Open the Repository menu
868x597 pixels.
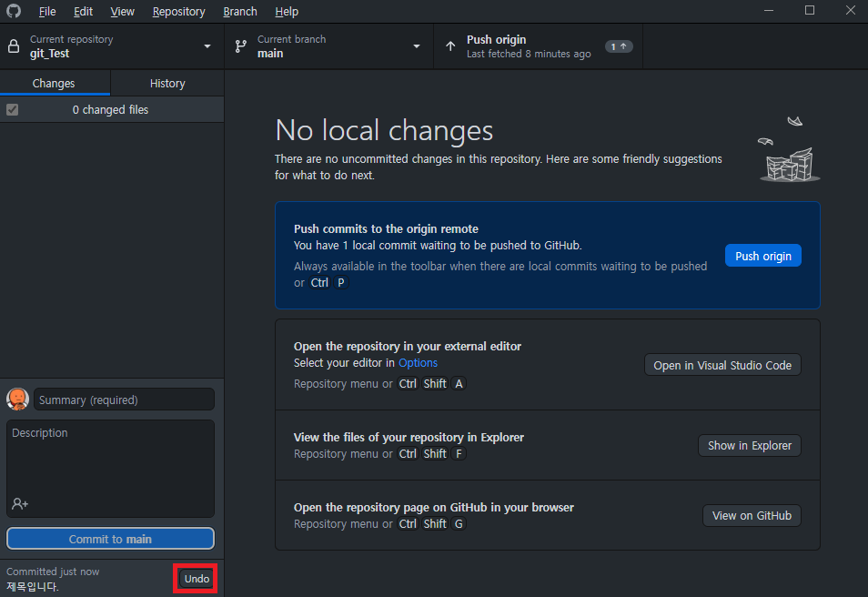pos(178,11)
